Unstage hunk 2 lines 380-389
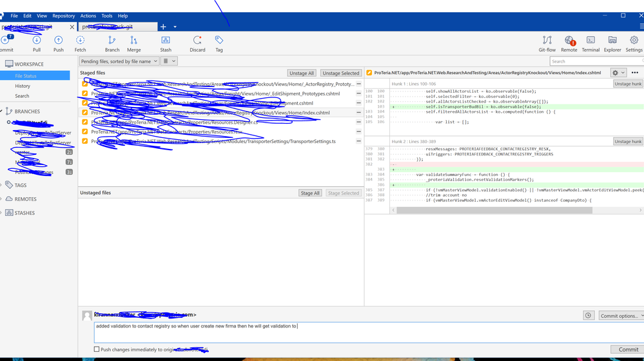This screenshot has height=361, width=644. 628,141
